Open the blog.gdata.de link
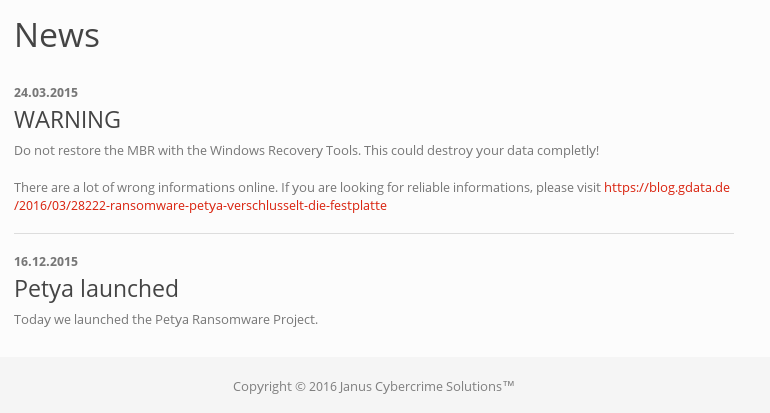 667,187
